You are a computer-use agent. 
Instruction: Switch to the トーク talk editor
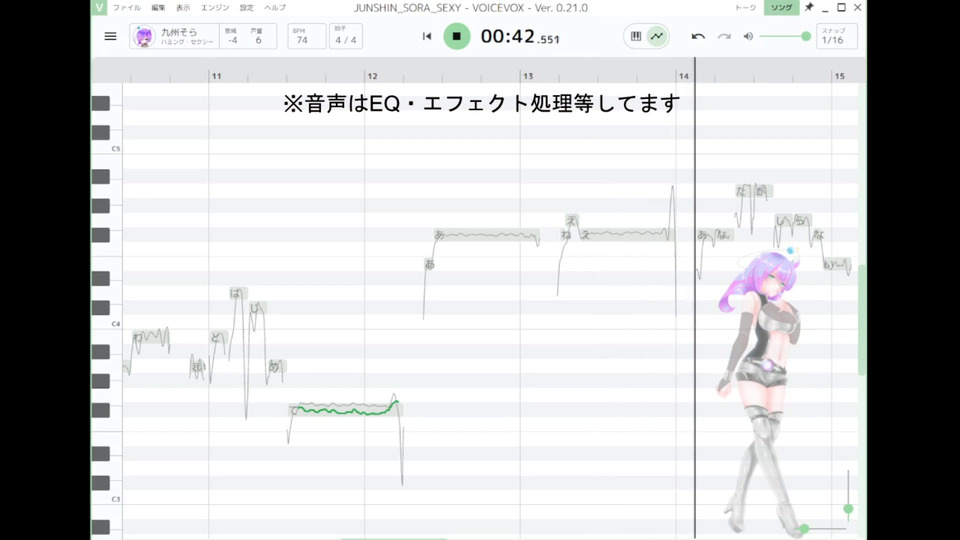pos(745,7)
